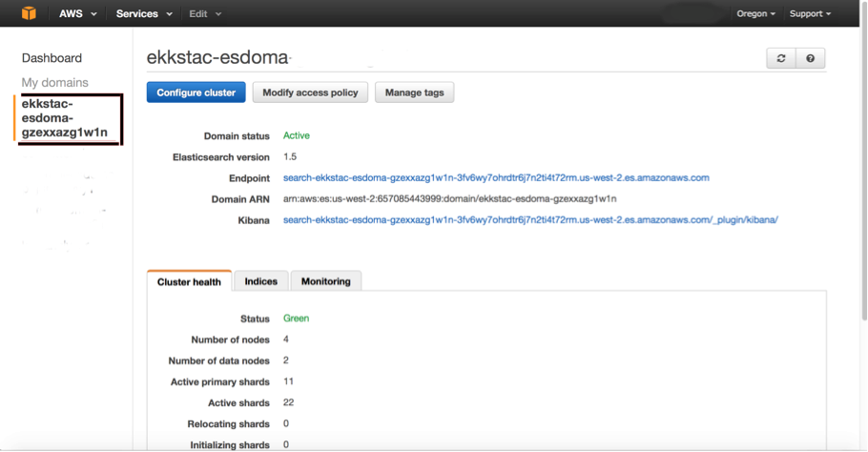Click the Active primary shards value 11

click(x=288, y=381)
